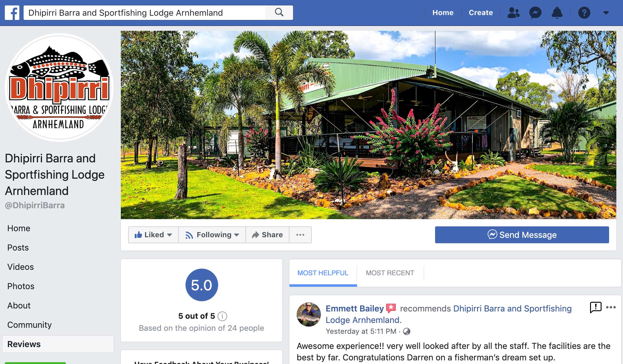623x364 pixels.
Task: Click the Share button
Action: (x=267, y=235)
